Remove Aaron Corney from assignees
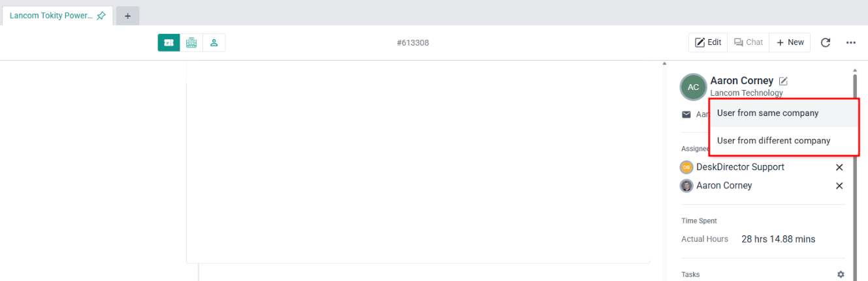Screen dimensions: 868x281 (839, 186)
